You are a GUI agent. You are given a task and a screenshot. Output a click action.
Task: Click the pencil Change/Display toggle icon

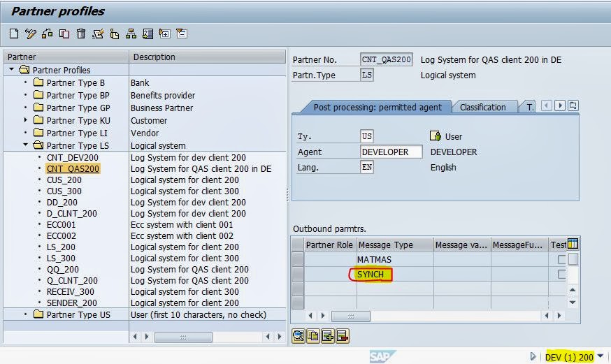coord(31,34)
